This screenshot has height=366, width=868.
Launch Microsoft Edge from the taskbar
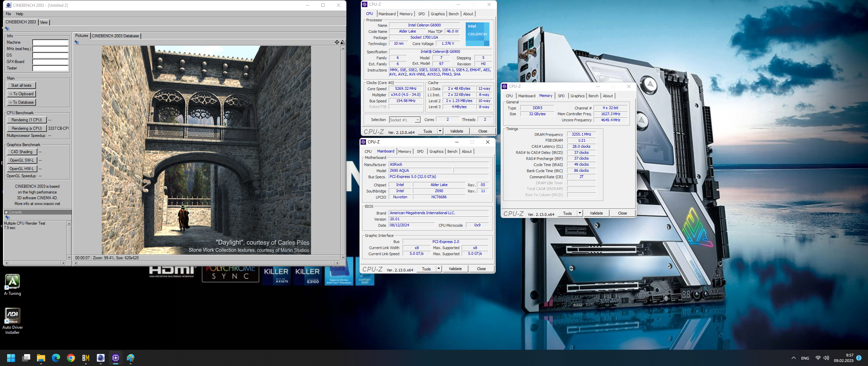coord(56,358)
